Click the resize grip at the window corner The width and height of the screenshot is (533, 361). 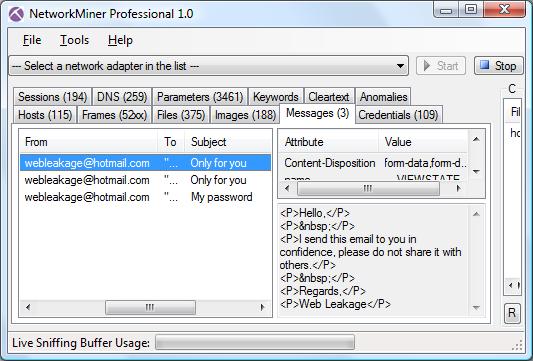tap(517, 346)
